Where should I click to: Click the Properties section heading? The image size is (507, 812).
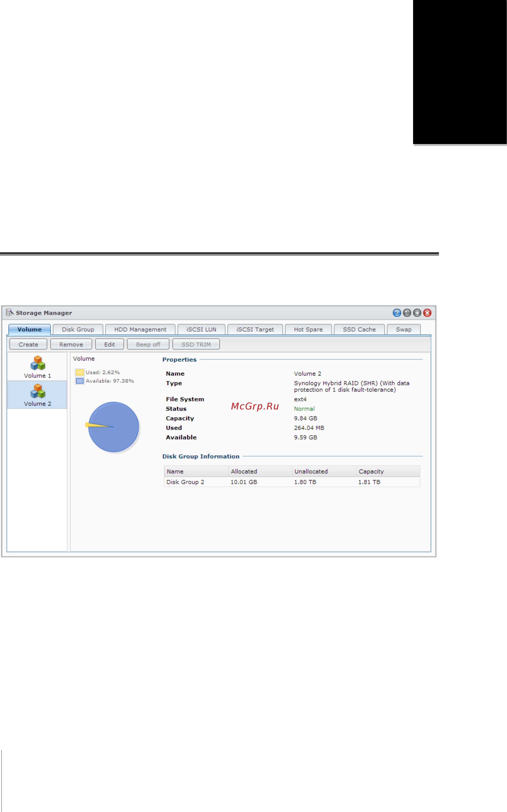point(179,359)
